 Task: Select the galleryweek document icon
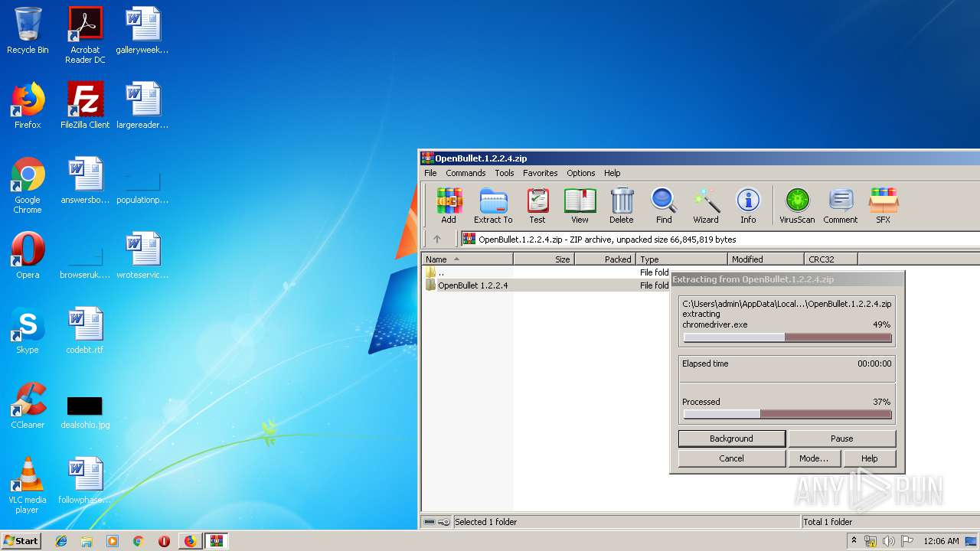pyautogui.click(x=142, y=31)
